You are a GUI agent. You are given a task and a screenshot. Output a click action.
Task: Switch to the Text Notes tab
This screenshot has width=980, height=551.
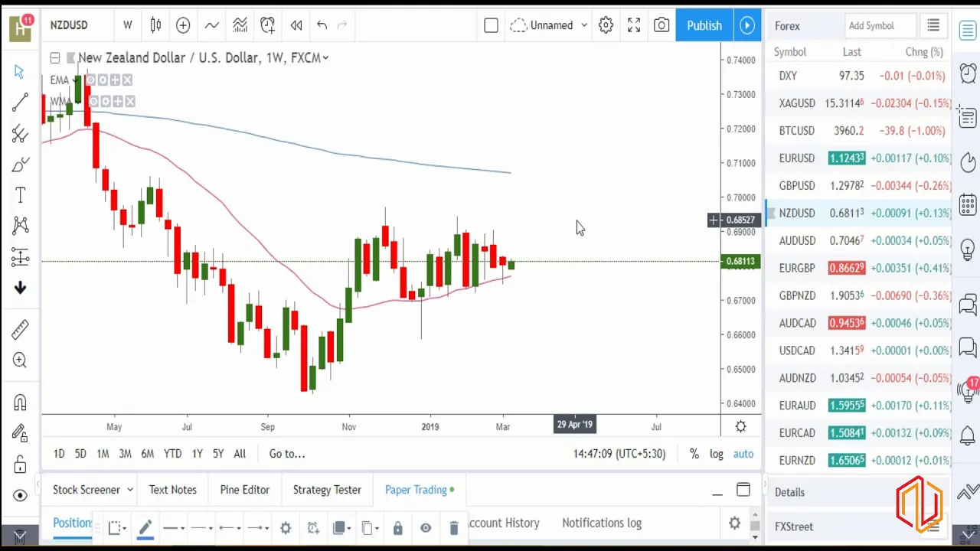pyautogui.click(x=173, y=490)
